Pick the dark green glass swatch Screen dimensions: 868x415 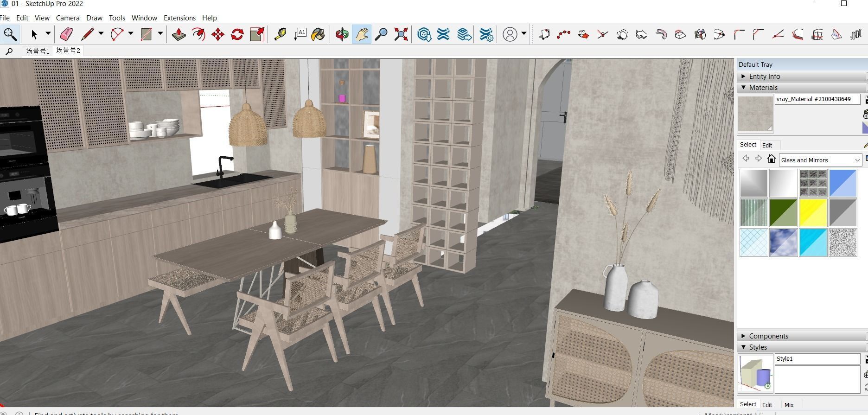tap(783, 213)
